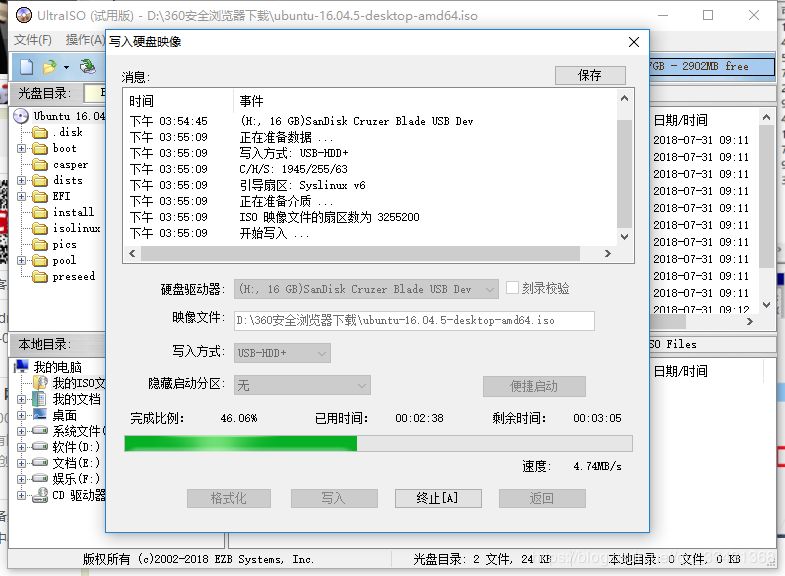Click file list scroll down arrow in main window
This screenshot has height=576, width=785.
(x=766, y=304)
